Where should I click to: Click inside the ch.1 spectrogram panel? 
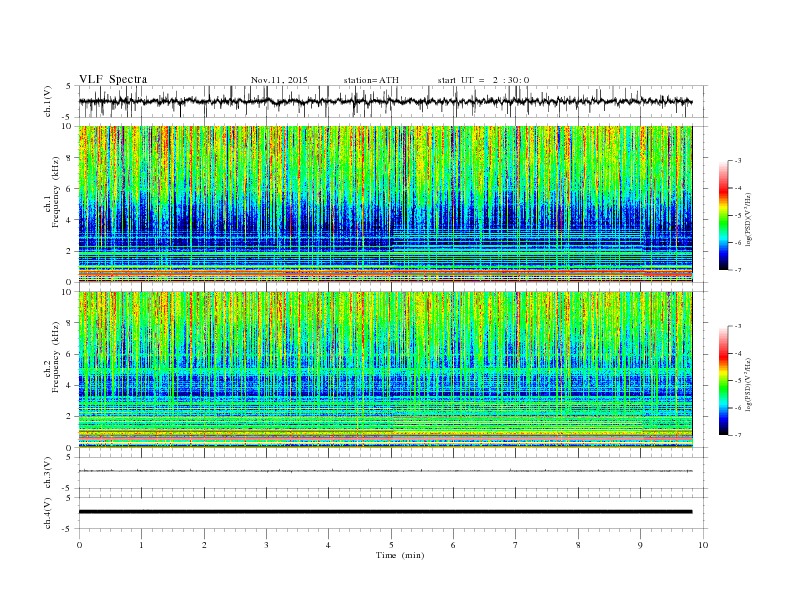(x=385, y=204)
